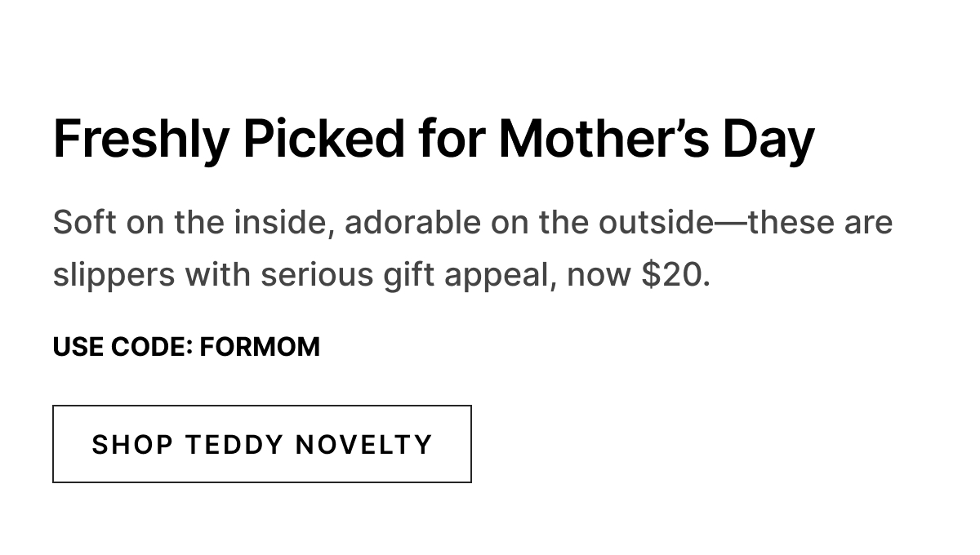The image size is (980, 555).
Task: Click the SHOP TEDDY NOVELTY button
Action: click(x=262, y=444)
